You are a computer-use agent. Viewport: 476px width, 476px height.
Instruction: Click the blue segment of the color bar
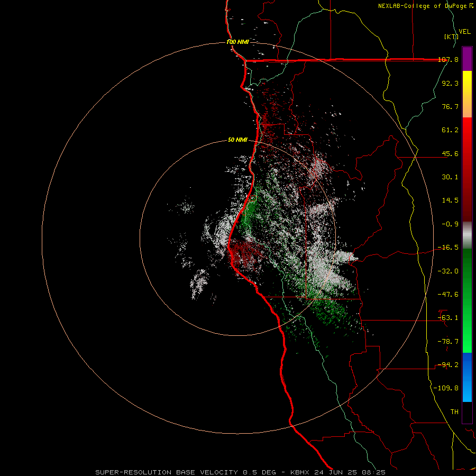467,377
